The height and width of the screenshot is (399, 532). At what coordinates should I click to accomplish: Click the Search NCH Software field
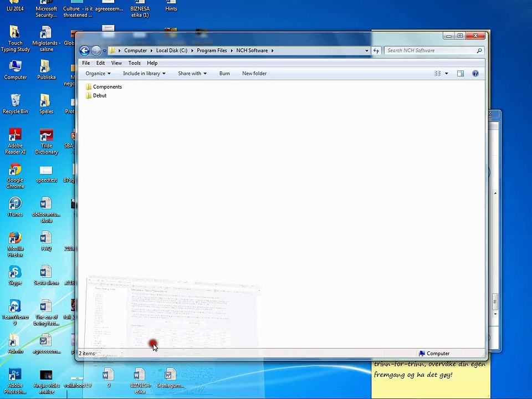pyautogui.click(x=429, y=50)
